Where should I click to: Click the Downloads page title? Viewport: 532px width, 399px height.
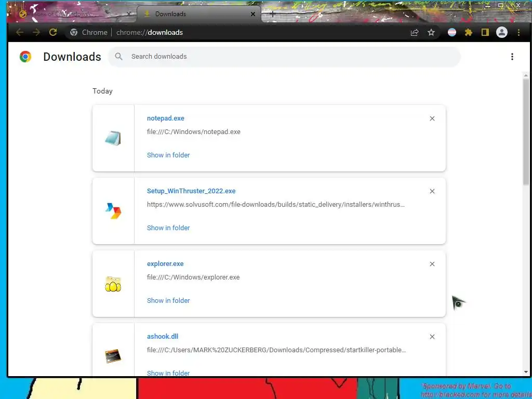[72, 57]
